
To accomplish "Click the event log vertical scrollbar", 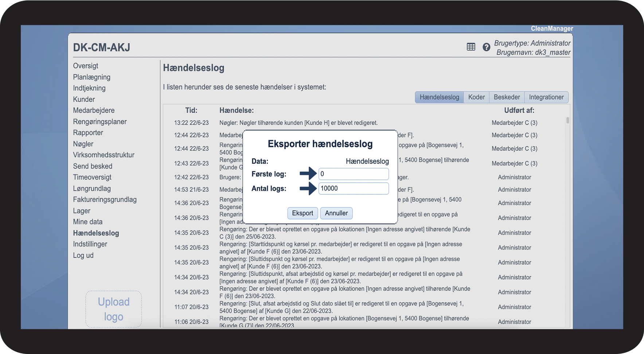I will [567, 120].
